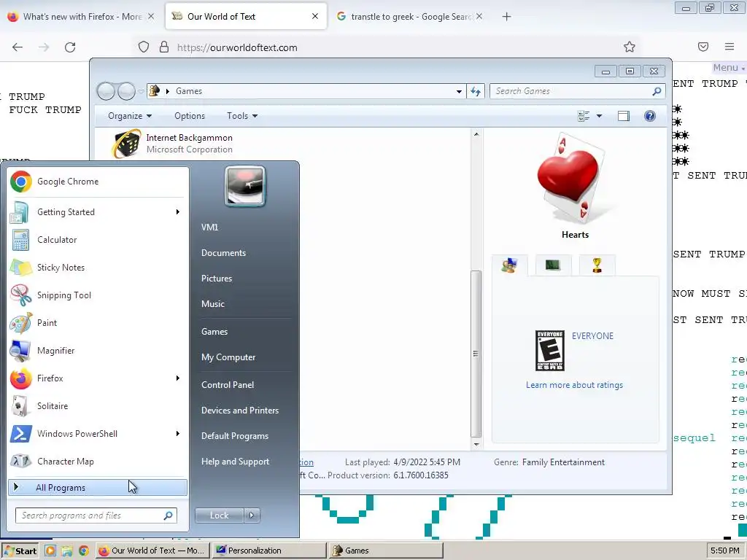Viewport: 747px width, 560px height.
Task: Click the site padlock security icon
Action: tap(164, 47)
